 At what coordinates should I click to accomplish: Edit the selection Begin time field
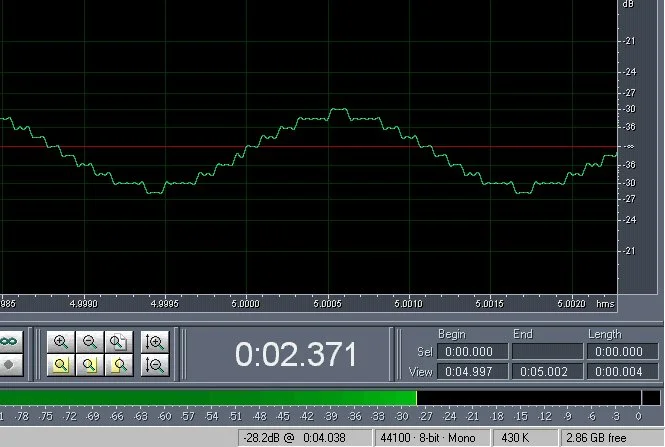pyautogui.click(x=472, y=352)
